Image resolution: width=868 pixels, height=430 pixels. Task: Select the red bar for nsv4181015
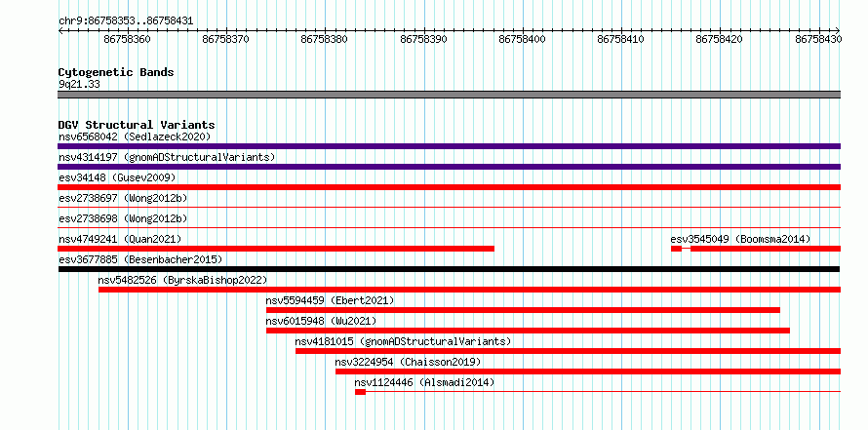[x=568, y=351]
